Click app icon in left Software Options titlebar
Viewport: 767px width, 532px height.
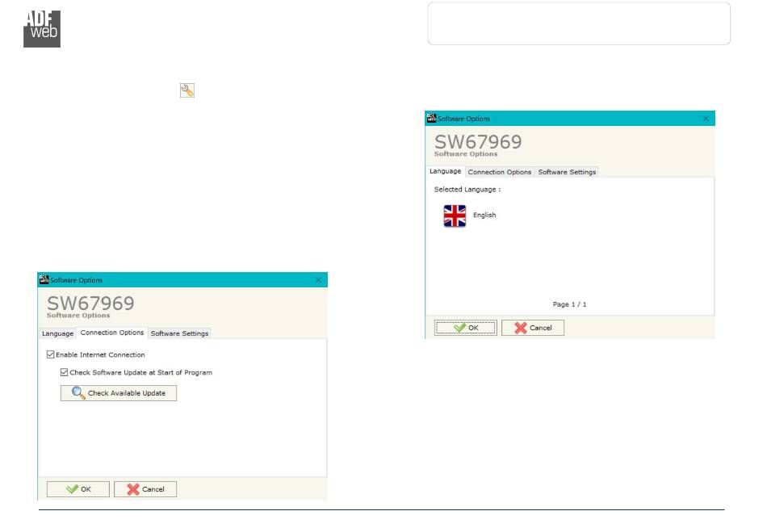[44, 279]
